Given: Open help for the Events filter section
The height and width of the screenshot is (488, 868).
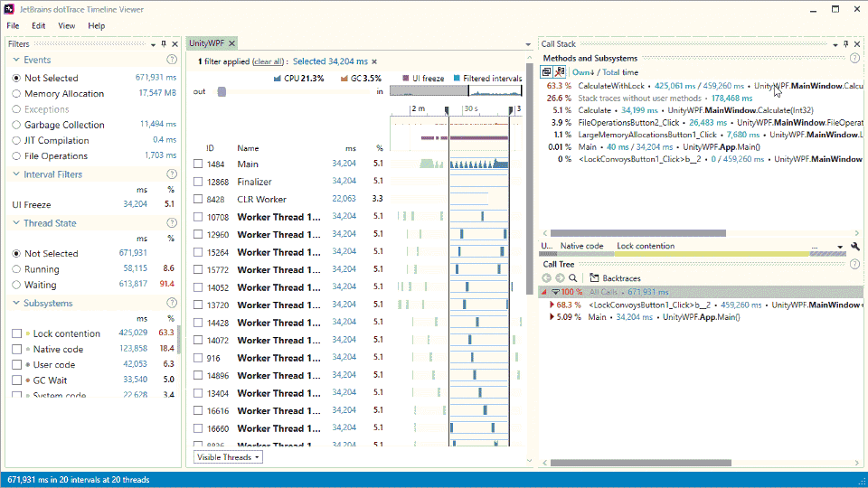Looking at the screenshot, I should point(172,61).
